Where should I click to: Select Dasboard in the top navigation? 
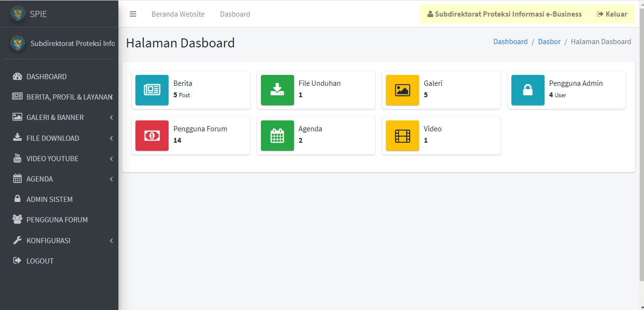[x=235, y=14]
